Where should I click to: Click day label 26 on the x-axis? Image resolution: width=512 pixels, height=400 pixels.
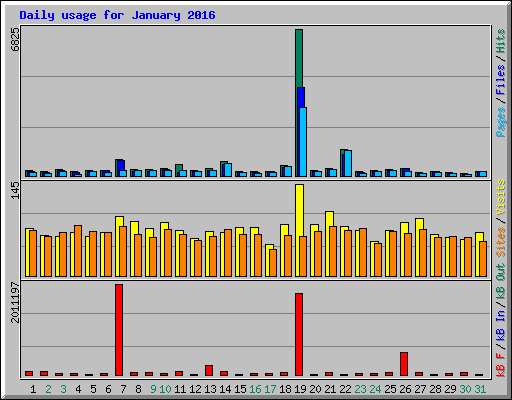click(405, 389)
